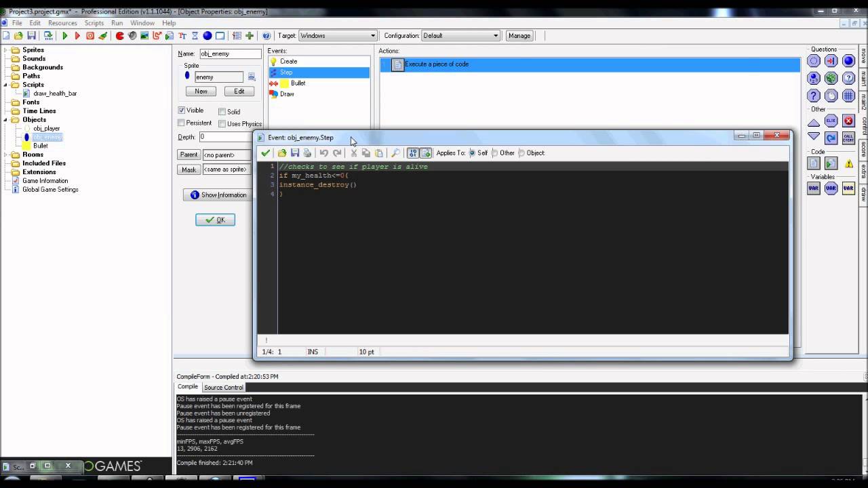Click the Print icon in code editor
The image size is (868, 488).
pyautogui.click(x=307, y=153)
